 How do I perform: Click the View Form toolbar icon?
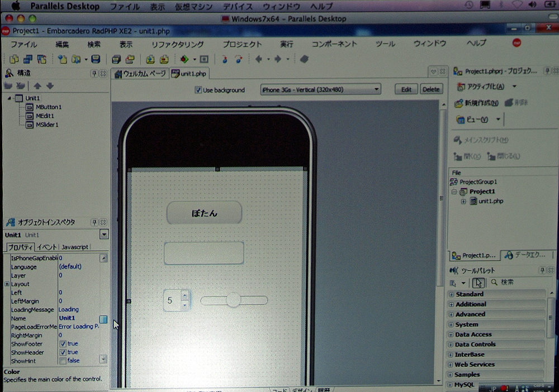(28, 59)
